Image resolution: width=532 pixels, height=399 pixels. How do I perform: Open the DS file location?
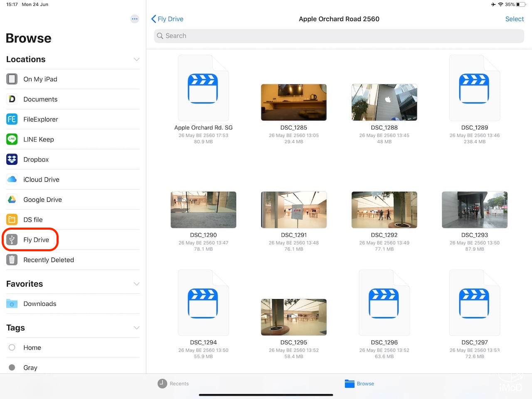pyautogui.click(x=33, y=219)
